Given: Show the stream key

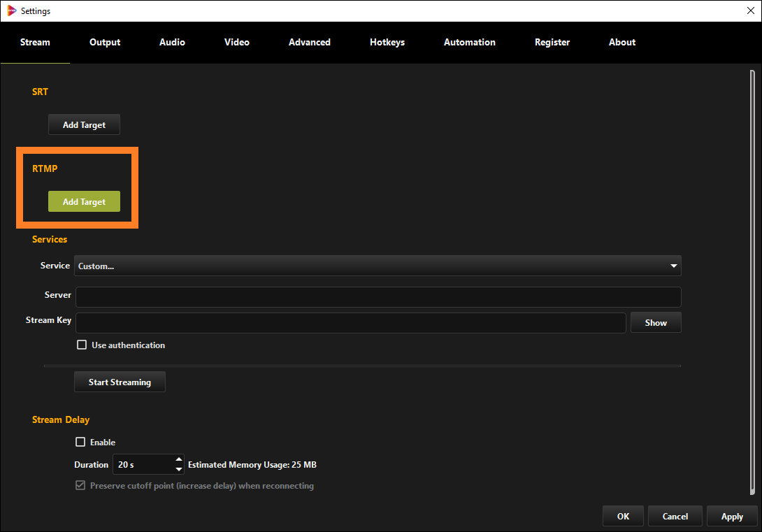Looking at the screenshot, I should tap(656, 322).
